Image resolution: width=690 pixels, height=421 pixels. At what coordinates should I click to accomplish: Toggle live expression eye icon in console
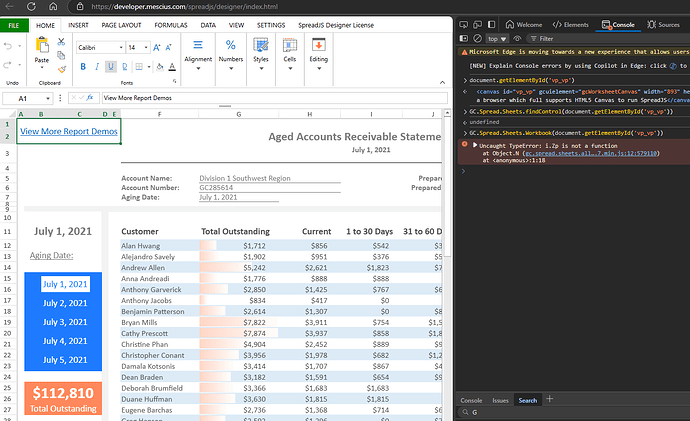pos(518,39)
